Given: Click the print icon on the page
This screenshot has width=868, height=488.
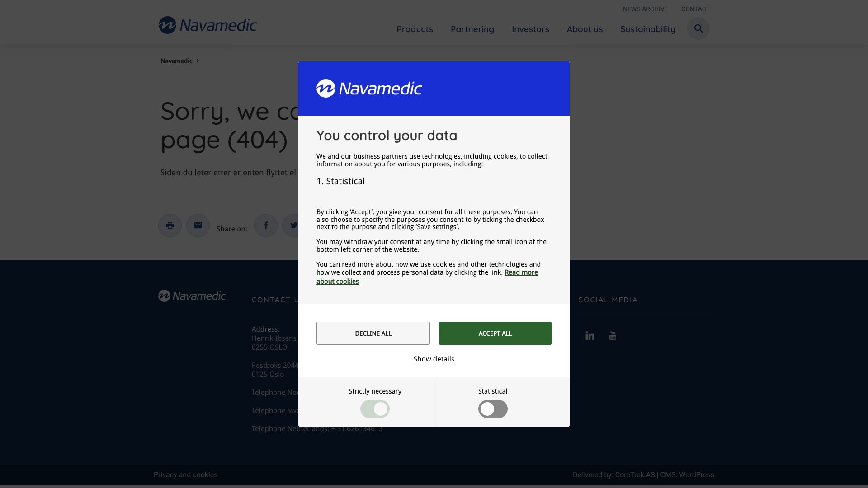Looking at the screenshot, I should 170,225.
